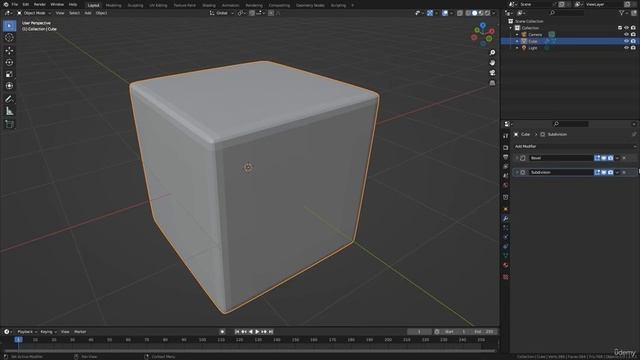This screenshot has height=360, width=640.
Task: Click the pan view hand icon
Action: click(492, 62)
